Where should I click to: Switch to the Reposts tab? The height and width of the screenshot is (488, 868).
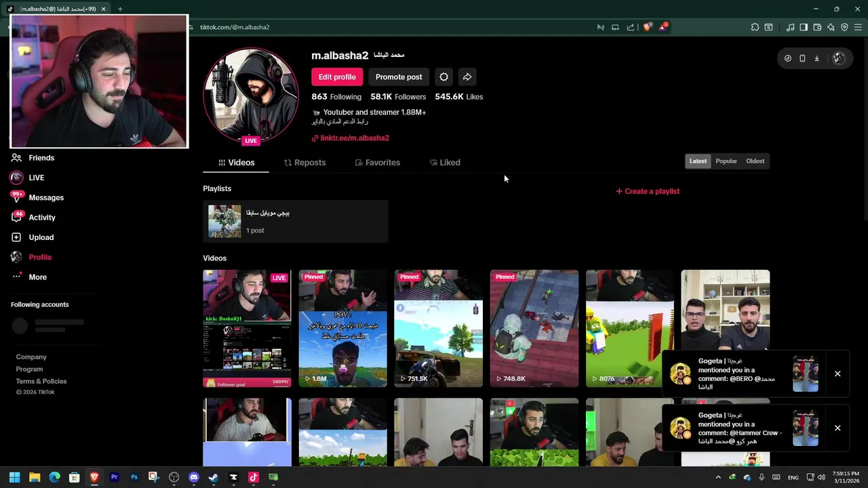pos(304,163)
